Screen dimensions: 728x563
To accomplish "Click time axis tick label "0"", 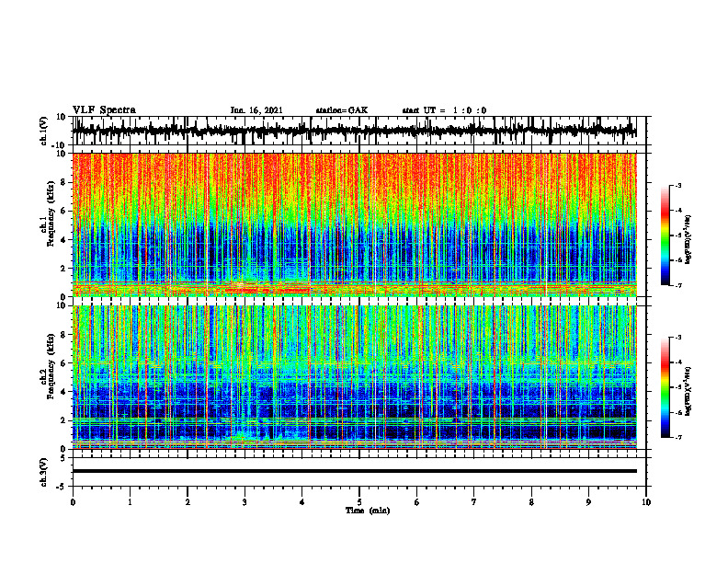I will coord(73,502).
